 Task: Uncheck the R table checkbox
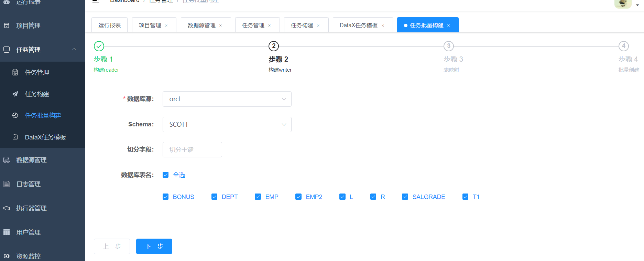(x=373, y=197)
